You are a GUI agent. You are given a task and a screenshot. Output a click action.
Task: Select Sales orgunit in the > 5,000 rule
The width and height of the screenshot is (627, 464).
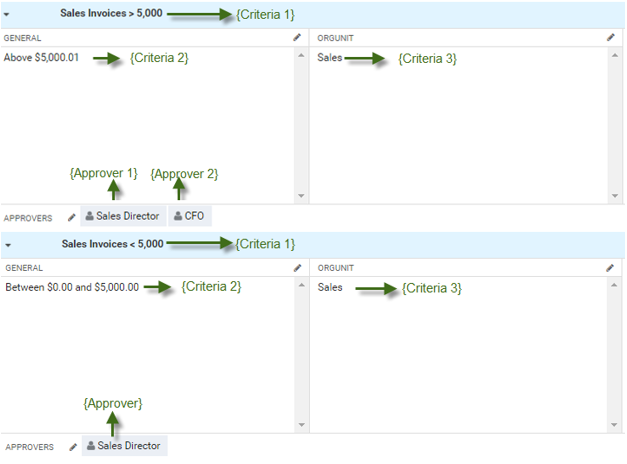(x=329, y=58)
